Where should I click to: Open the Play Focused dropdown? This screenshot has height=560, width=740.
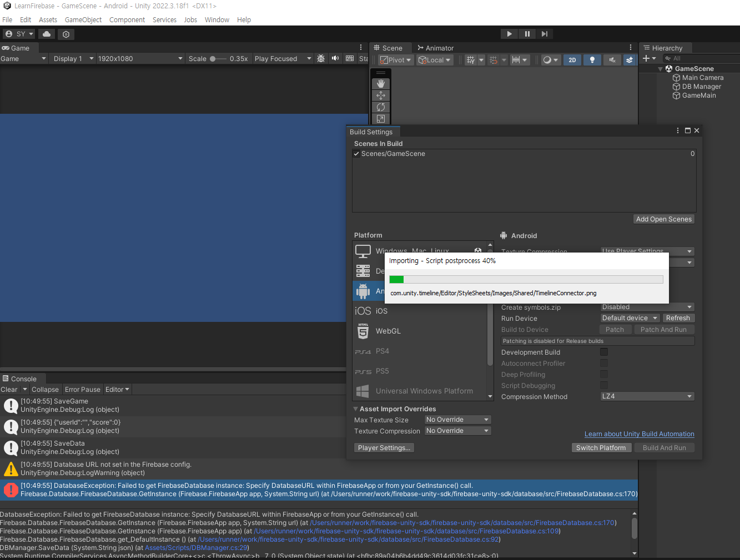[283, 59]
